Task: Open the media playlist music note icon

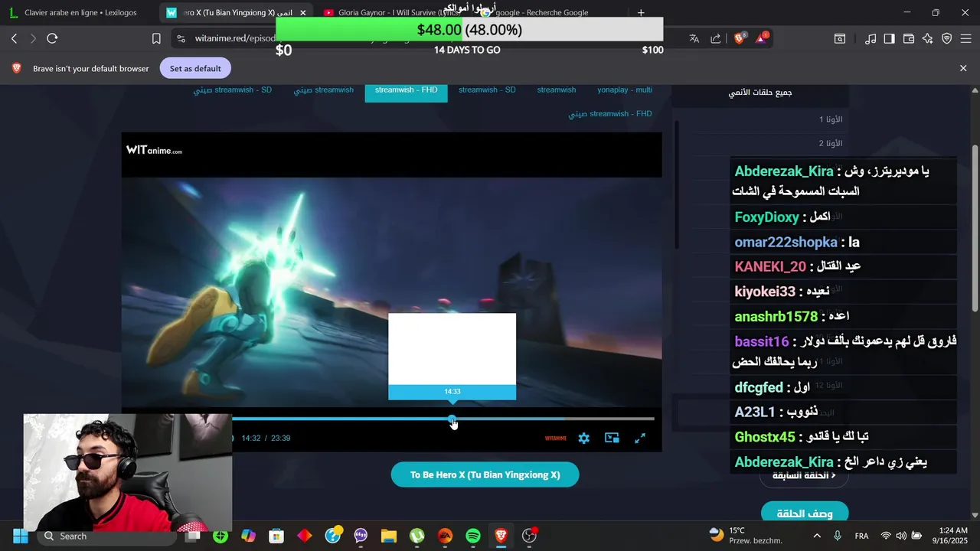Action: (x=871, y=38)
